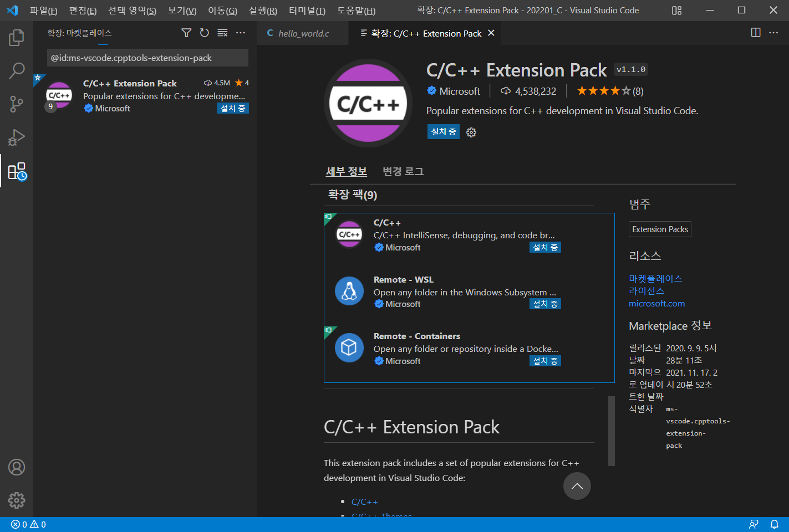This screenshot has height=532, width=789.
Task: Close the C/C++ Extension Pack tab
Action: point(491,33)
